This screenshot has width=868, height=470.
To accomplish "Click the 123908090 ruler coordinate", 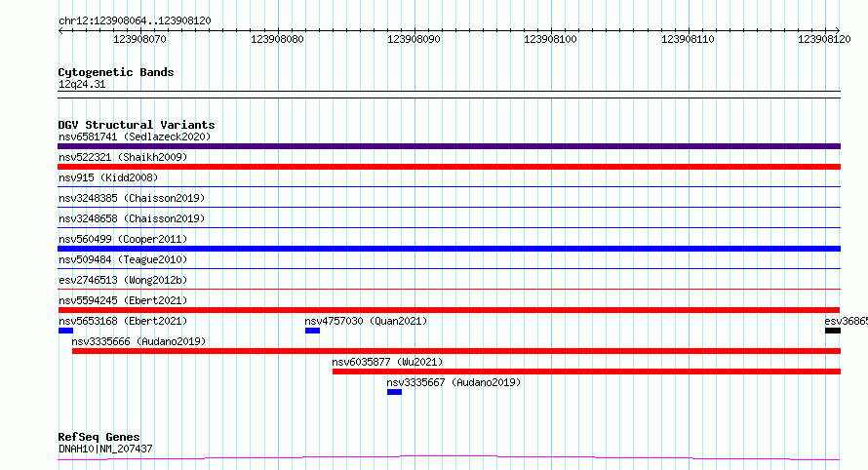I will [414, 39].
